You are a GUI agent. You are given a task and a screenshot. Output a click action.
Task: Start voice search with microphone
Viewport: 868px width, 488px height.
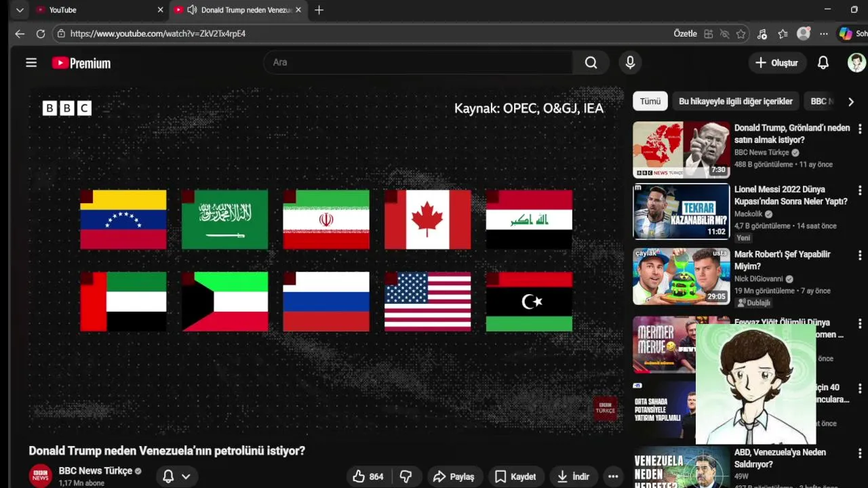click(630, 62)
